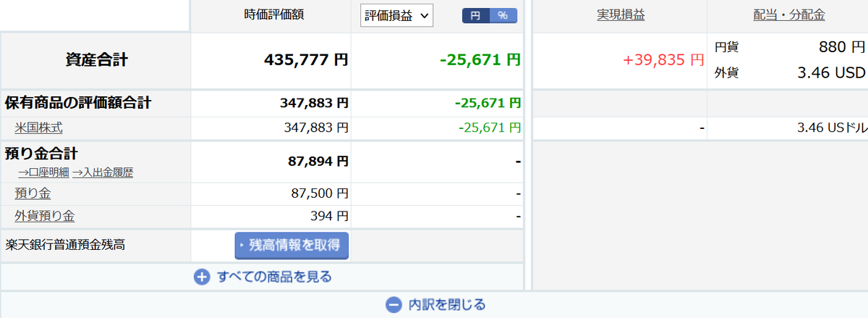
Task: Select the 880 円 dividend value
Action: (842, 47)
